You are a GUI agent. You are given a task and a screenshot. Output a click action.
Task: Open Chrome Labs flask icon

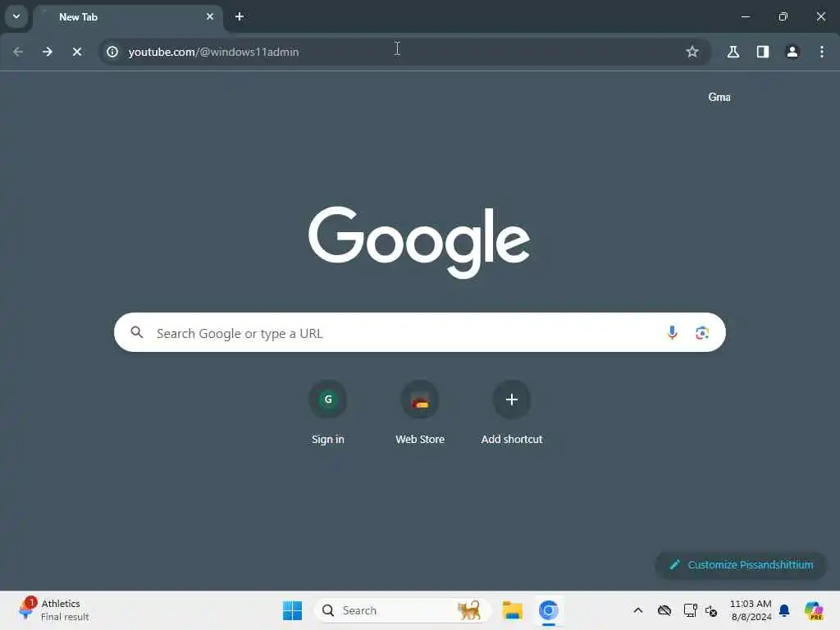point(733,52)
